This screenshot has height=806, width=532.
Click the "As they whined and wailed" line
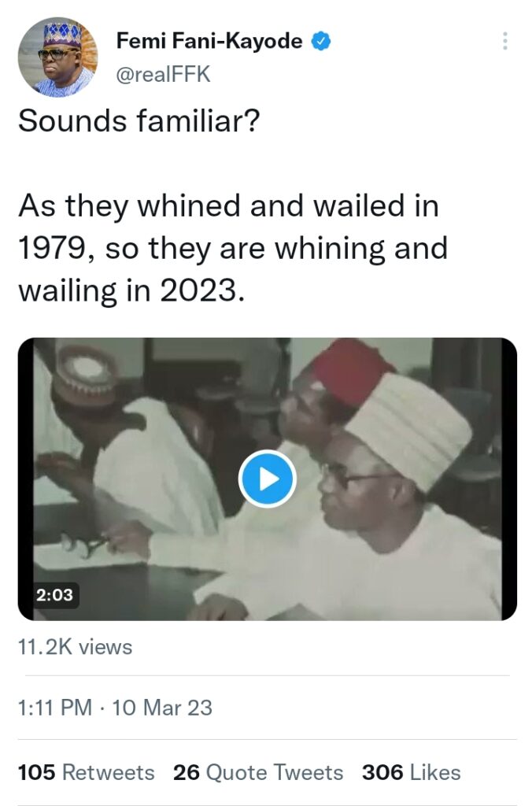click(228, 207)
